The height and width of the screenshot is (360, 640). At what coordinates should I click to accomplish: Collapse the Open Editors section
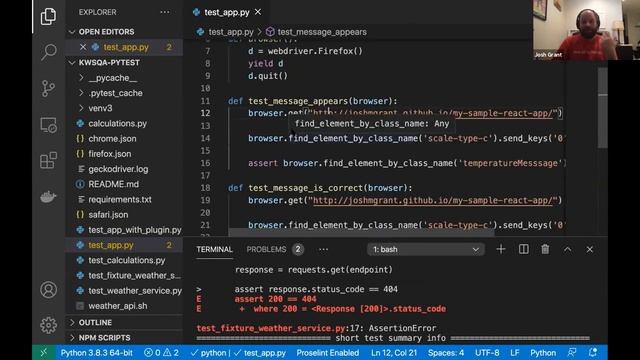[124, 32]
